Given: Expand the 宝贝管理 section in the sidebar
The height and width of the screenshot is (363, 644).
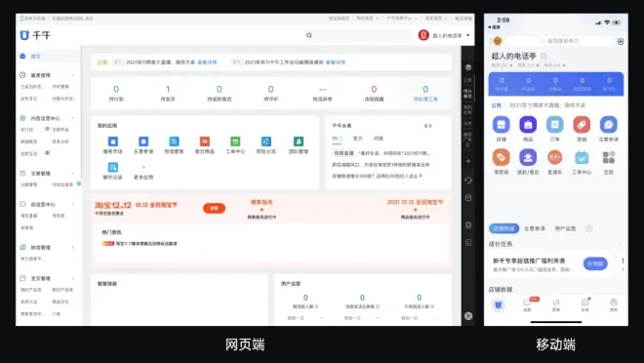Looking at the screenshot, I should tap(73, 278).
